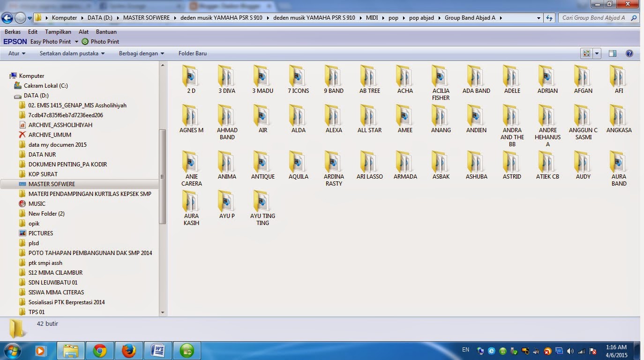Viewport: 644px width, 360px height.
Task: Open Microsoft Word from taskbar
Action: tap(157, 351)
